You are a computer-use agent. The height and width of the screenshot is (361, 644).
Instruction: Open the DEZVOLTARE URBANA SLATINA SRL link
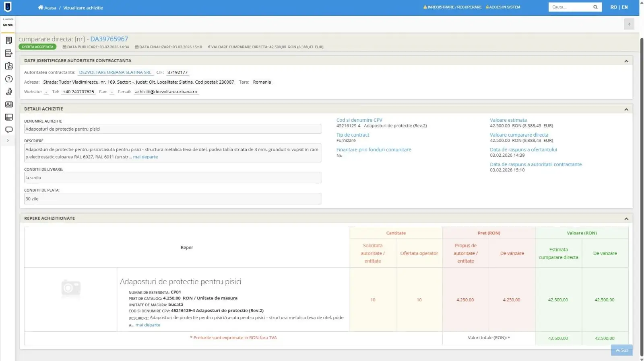point(115,72)
